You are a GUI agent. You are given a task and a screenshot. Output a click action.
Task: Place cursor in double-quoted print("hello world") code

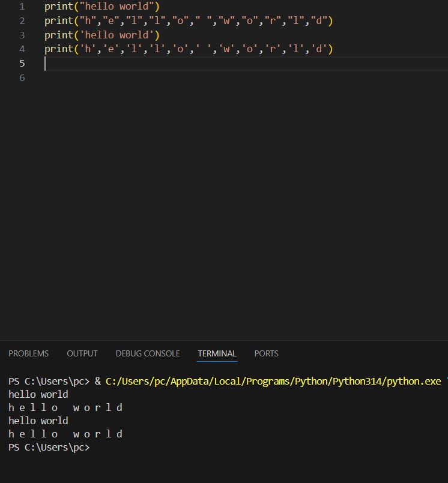[102, 7]
